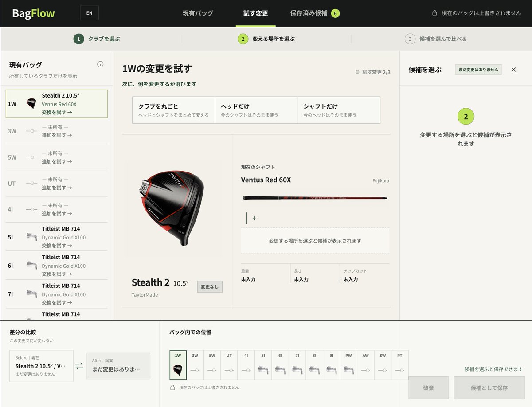Screen dimensions: 532x407
Task: Click the Ventus Red shaft image
Action: [315, 198]
